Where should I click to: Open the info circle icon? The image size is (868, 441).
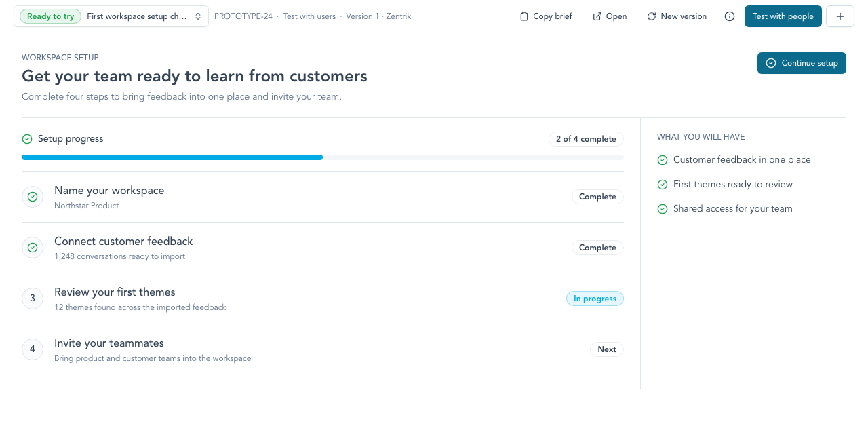tap(730, 16)
